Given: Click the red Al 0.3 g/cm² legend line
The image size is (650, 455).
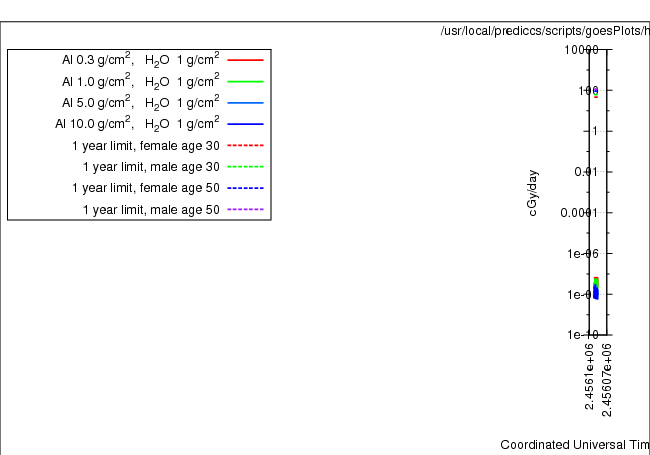Looking at the screenshot, I should (245, 60).
